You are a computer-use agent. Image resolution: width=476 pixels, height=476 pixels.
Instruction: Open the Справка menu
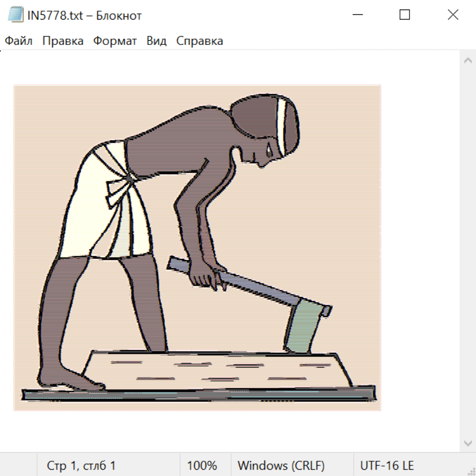pos(199,41)
